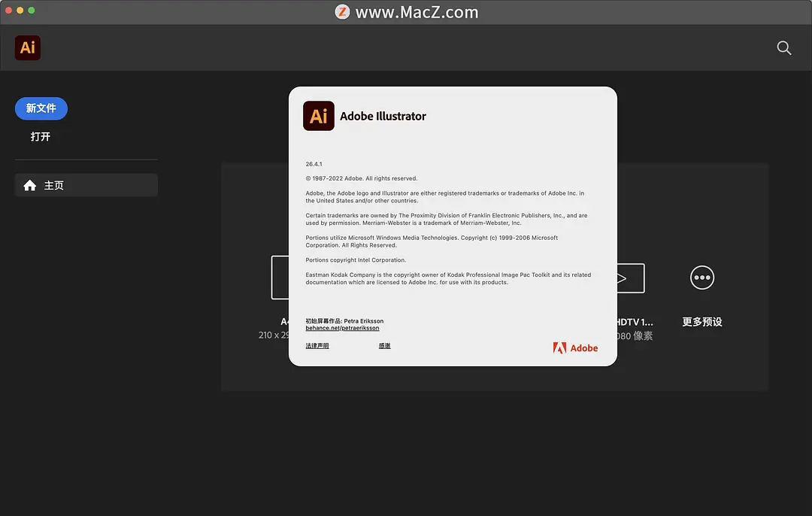Open the 感谢 acknowledgements link
The width and height of the screenshot is (812, 516).
(384, 345)
